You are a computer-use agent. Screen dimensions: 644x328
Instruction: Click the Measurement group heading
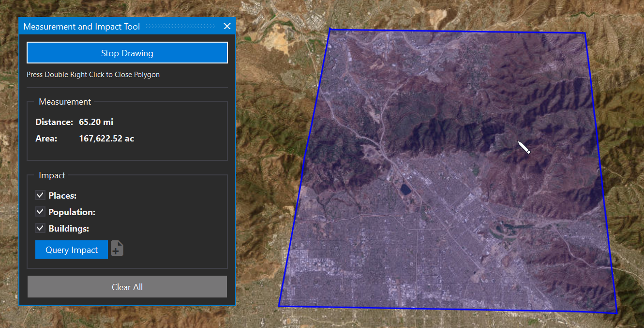(x=65, y=102)
